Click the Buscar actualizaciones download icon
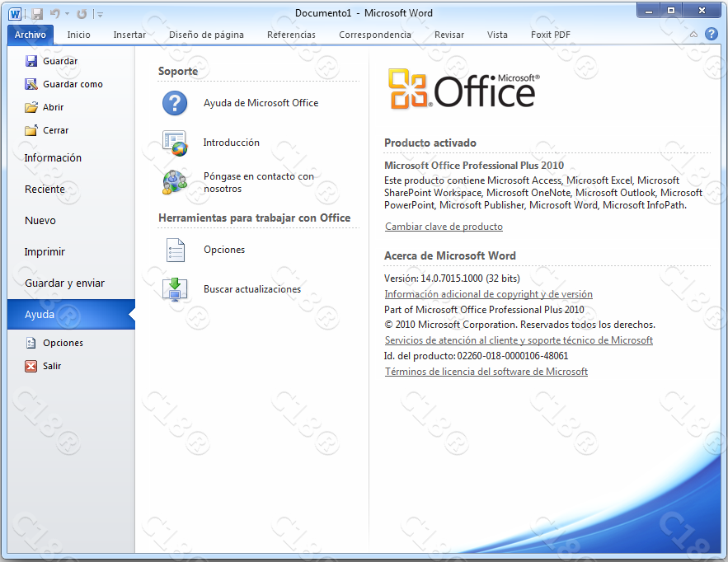Image resolution: width=728 pixels, height=562 pixels. (x=175, y=289)
